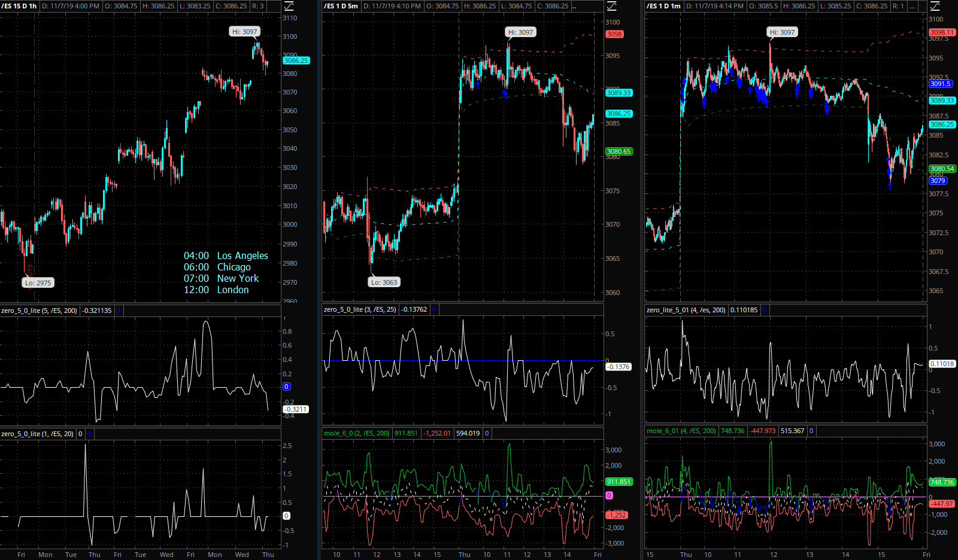
Task: Click the Lo: 2975 bubble on the 1h chart
Action: [38, 283]
